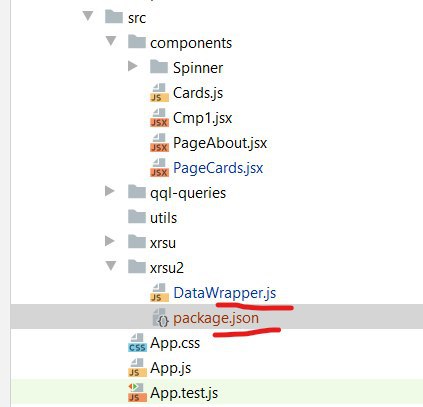This screenshot has width=423, height=407.
Task: Click the utils folder icon
Action: tap(137, 217)
